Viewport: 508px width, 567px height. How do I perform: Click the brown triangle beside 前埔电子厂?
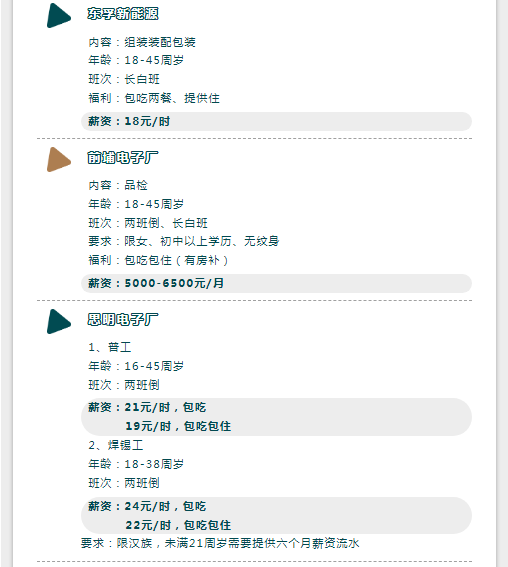coord(59,159)
